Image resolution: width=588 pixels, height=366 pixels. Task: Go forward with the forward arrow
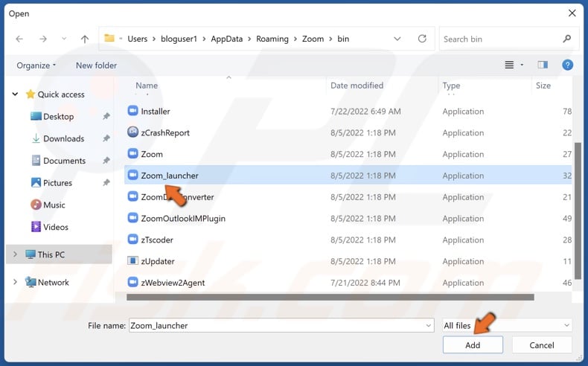[43, 39]
